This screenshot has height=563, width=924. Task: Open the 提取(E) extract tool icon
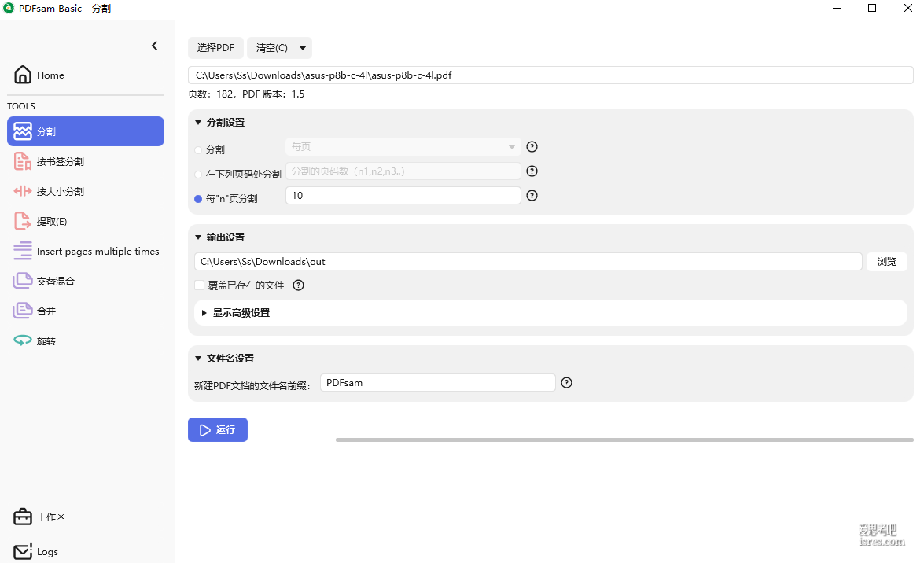click(22, 221)
